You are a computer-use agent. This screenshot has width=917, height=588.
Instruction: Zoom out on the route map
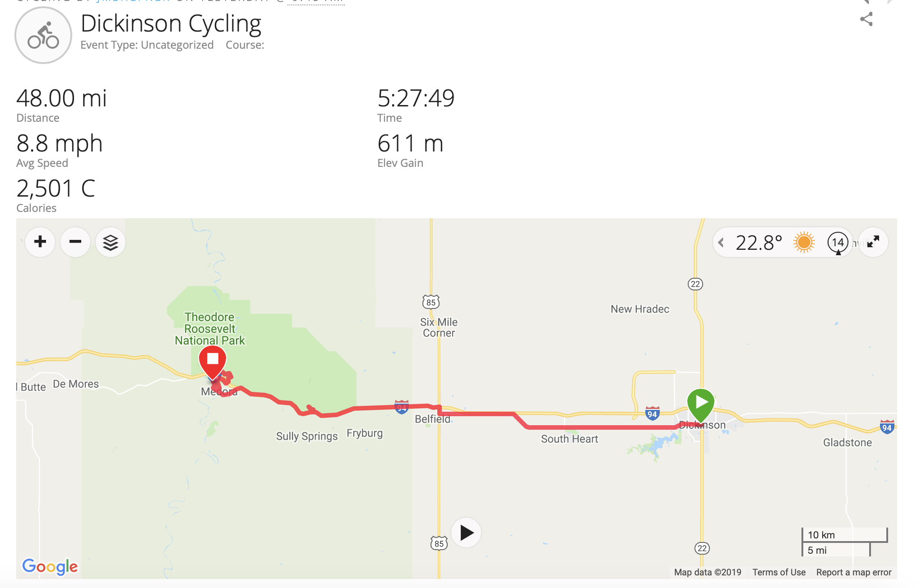pos(75,242)
